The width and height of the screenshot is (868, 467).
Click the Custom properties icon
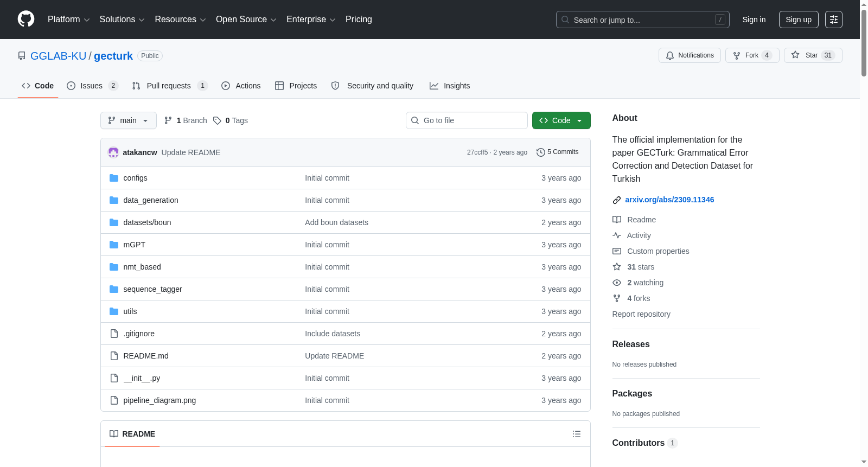point(617,251)
